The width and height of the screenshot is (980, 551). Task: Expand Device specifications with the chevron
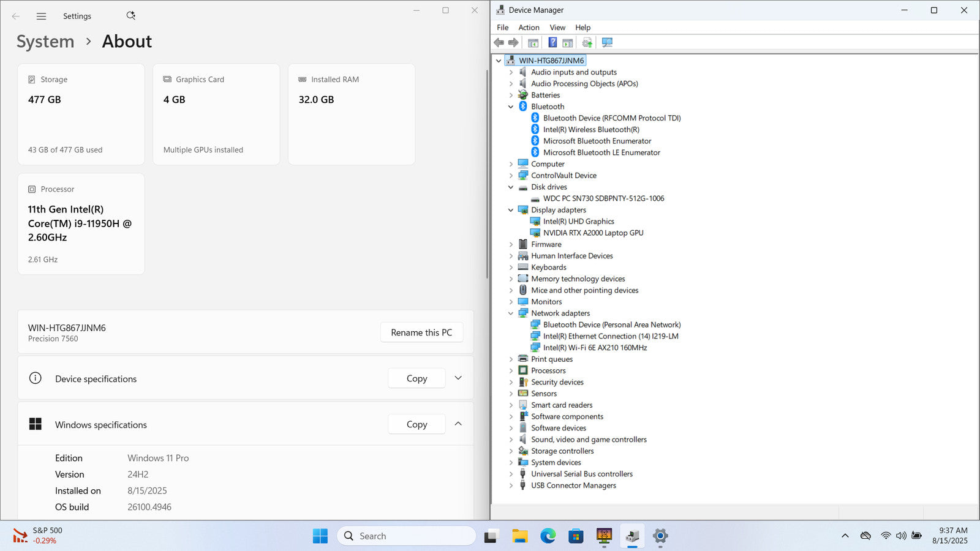click(458, 378)
